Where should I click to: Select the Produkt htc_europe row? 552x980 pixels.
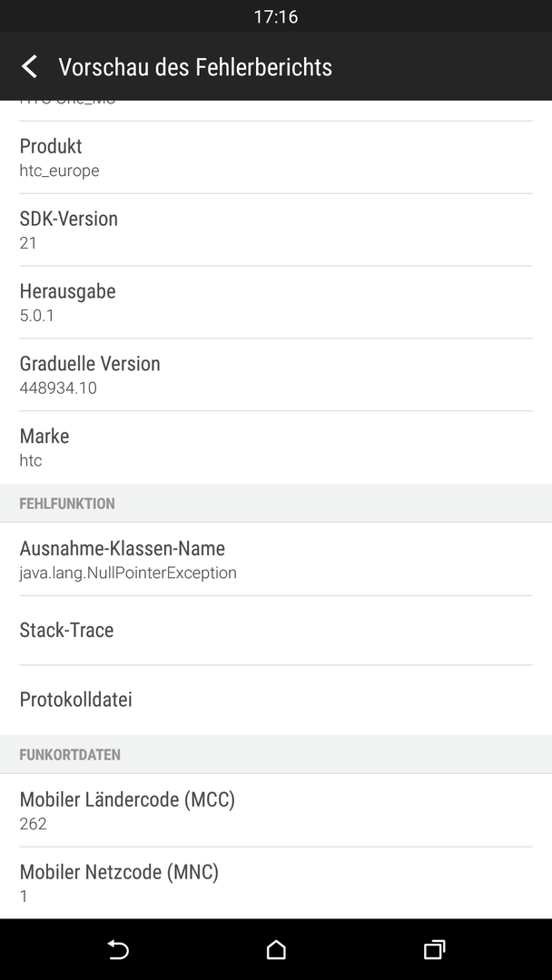(x=276, y=158)
